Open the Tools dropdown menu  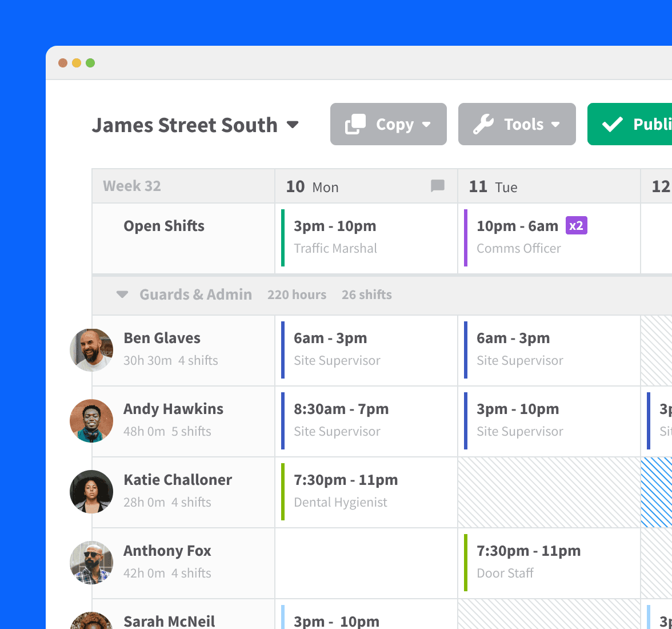click(517, 124)
